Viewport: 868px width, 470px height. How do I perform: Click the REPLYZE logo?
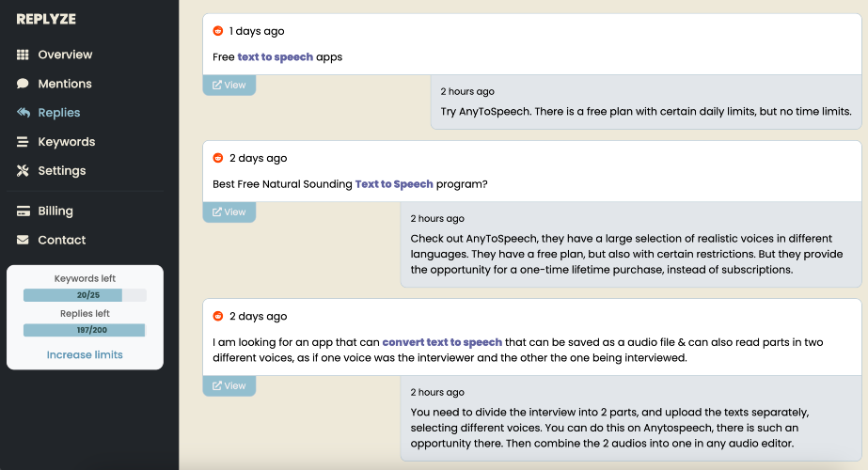[46, 19]
